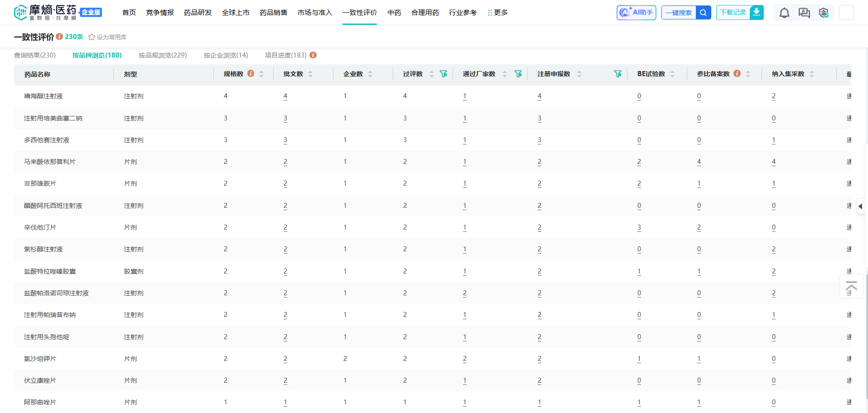Click 批文数 link for 碘海醇注射液
The width and height of the screenshot is (868, 413).
[x=285, y=96]
